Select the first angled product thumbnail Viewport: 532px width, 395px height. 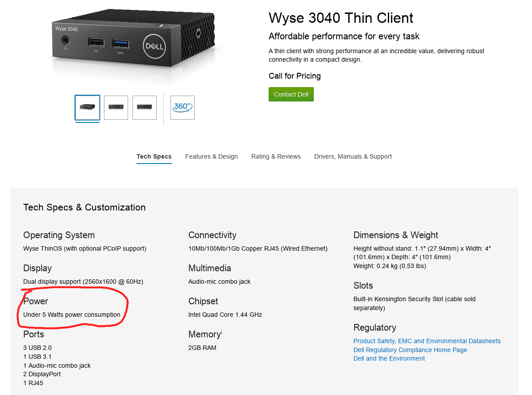point(87,108)
